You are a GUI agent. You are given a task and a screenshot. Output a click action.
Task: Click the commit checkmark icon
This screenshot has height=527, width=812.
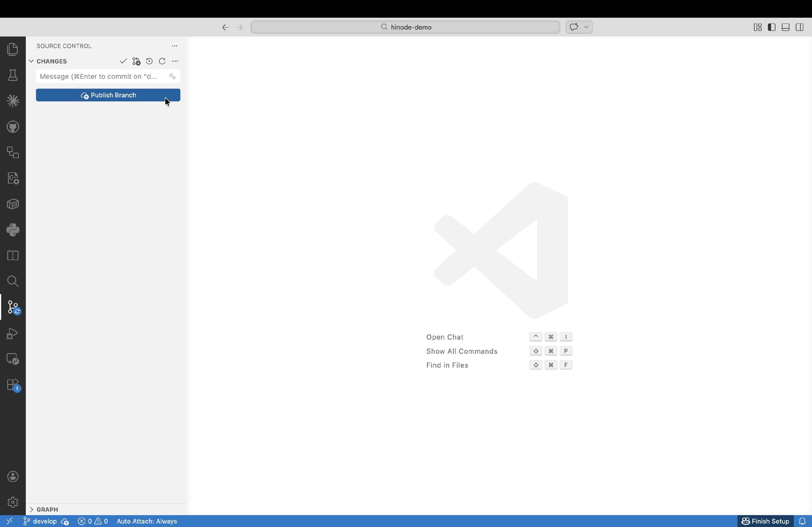coord(123,61)
